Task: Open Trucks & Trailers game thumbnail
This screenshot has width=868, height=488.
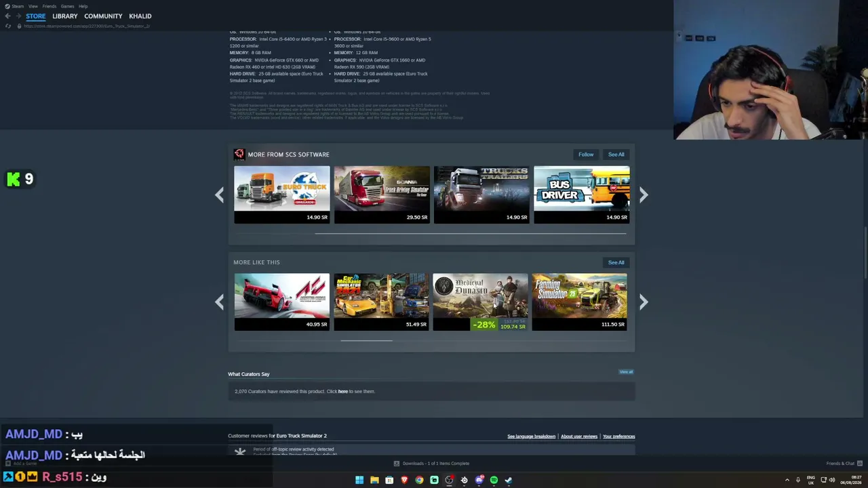Action: pos(481,195)
